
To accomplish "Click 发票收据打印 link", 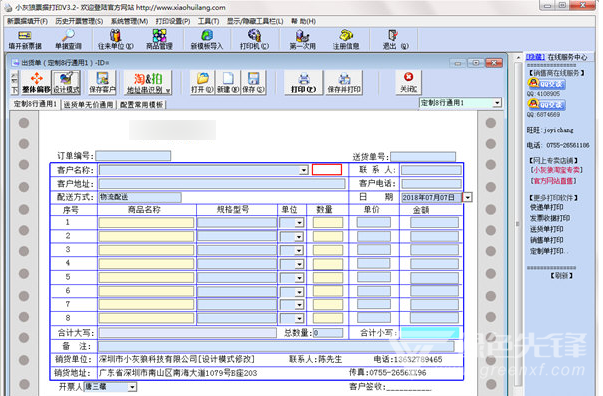I will [x=550, y=218].
